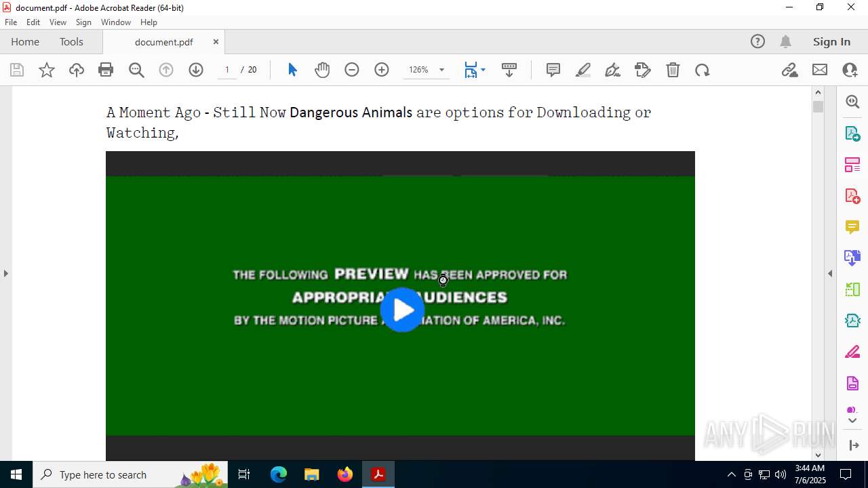Close the document.pdf tab
The image size is (868, 488).
[x=216, y=42]
